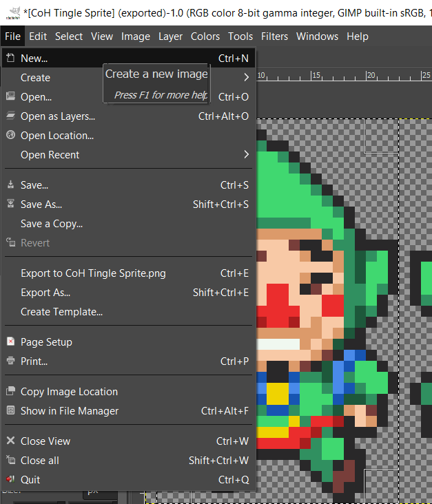
Task: Click the Close View X icon
Action: tap(10, 441)
